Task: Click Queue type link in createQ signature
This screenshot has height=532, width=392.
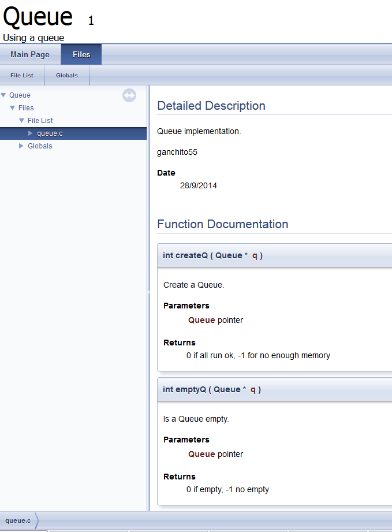Action: [x=229, y=255]
